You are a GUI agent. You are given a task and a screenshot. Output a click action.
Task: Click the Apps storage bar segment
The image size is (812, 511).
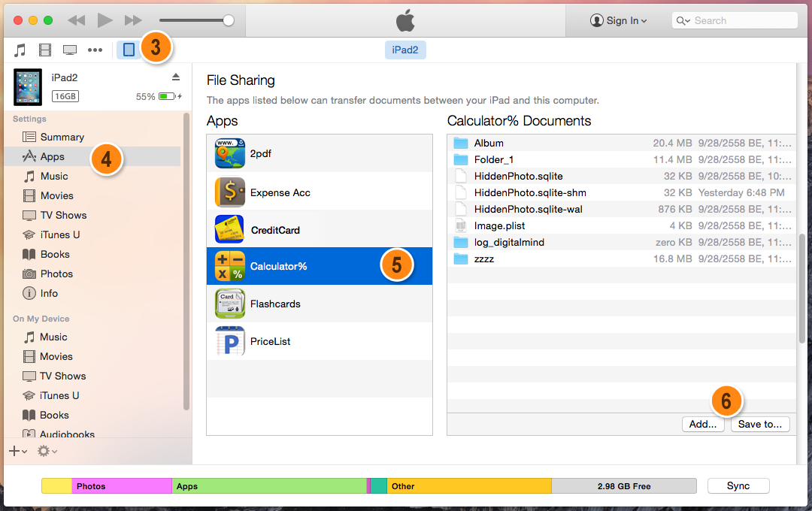[269, 486]
